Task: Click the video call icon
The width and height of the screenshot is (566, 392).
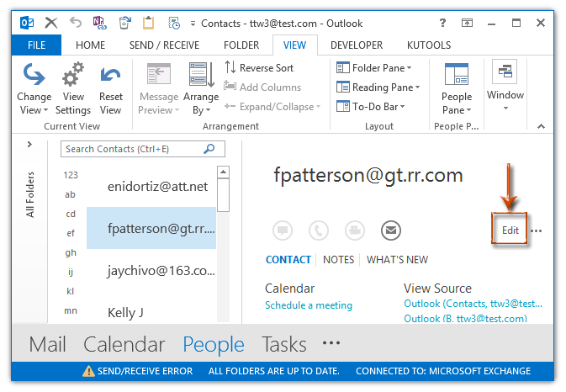Action: [355, 230]
